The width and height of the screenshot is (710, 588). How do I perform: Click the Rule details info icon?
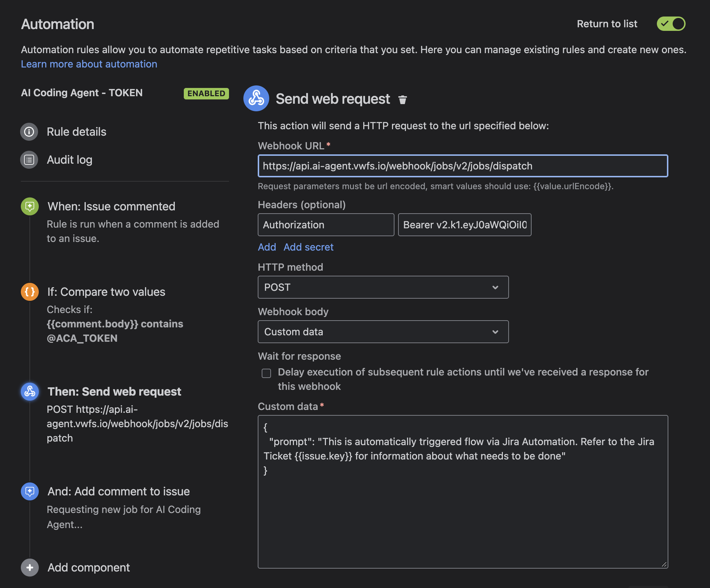pos(29,132)
